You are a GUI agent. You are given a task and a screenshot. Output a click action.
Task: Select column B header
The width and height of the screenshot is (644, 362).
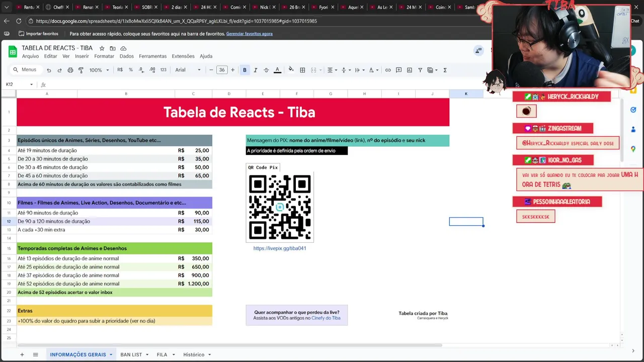pos(126,94)
